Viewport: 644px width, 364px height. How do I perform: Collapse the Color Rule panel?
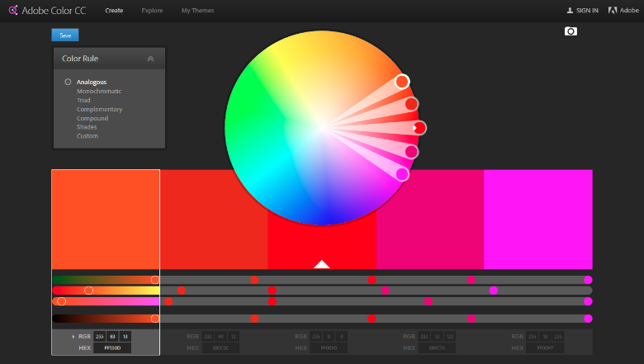pyautogui.click(x=150, y=59)
